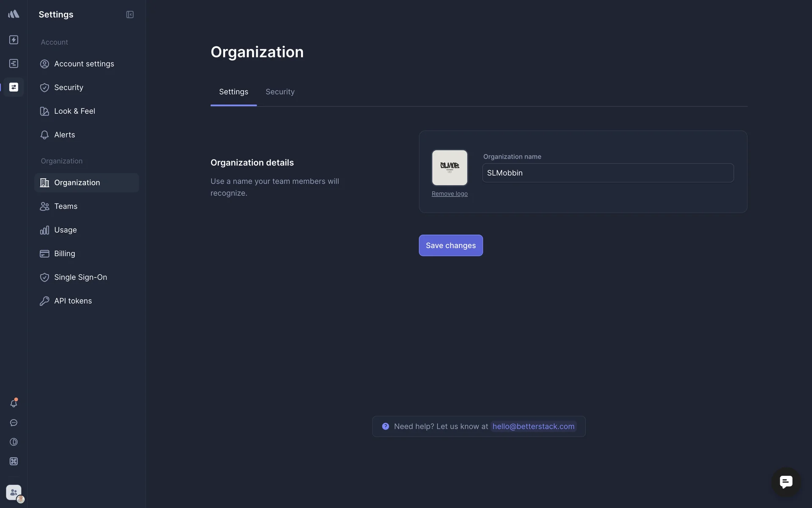The width and height of the screenshot is (812, 508).
Task: Open the chat bubble icon in left rail
Action: click(x=14, y=423)
